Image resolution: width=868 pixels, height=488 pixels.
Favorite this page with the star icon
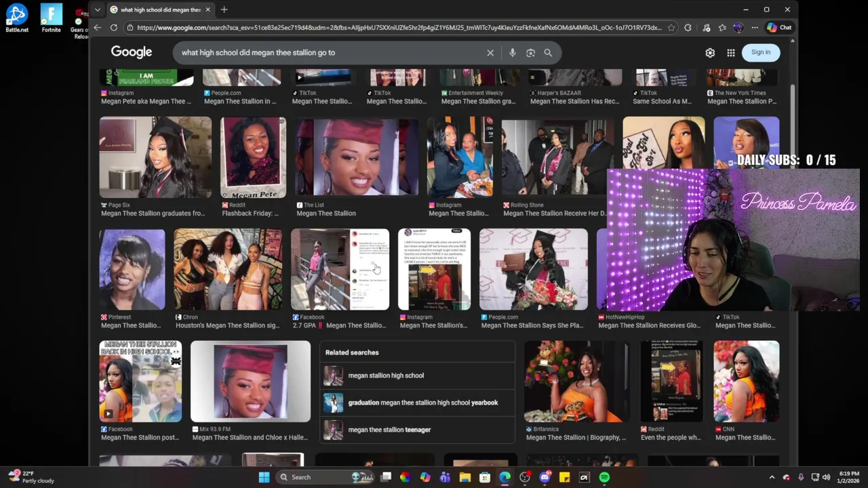click(671, 28)
